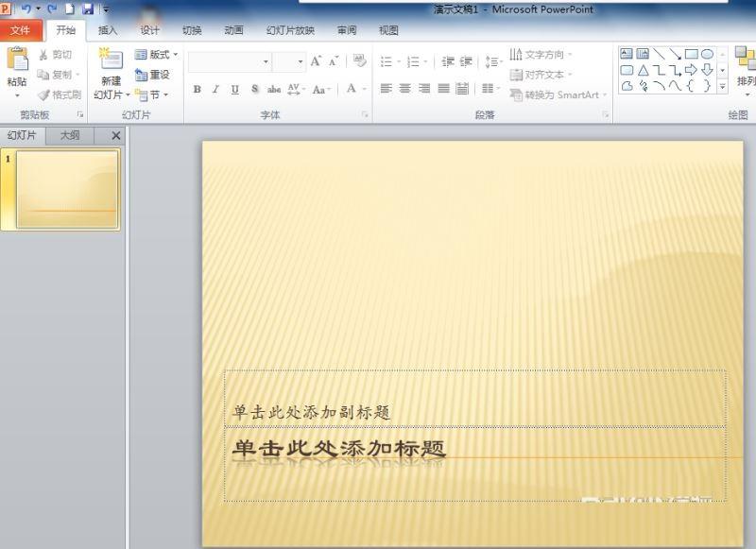Toggle underline formatting
The height and width of the screenshot is (549, 756).
(x=234, y=89)
